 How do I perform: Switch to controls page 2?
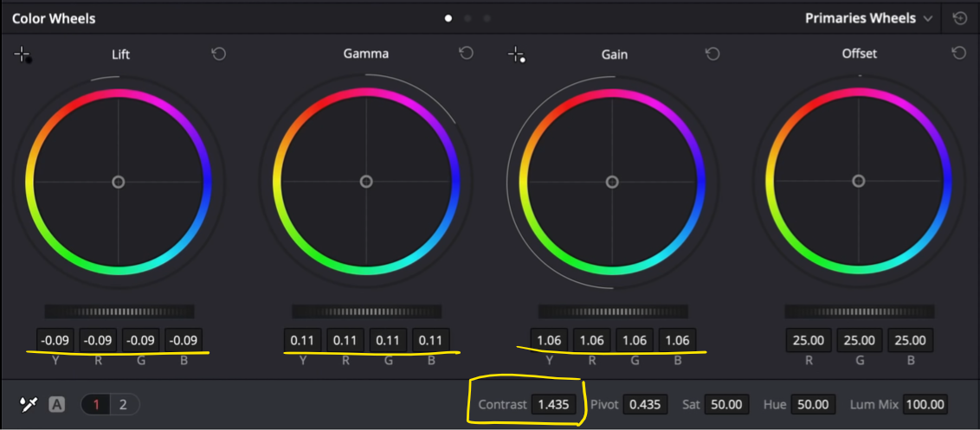click(x=123, y=404)
